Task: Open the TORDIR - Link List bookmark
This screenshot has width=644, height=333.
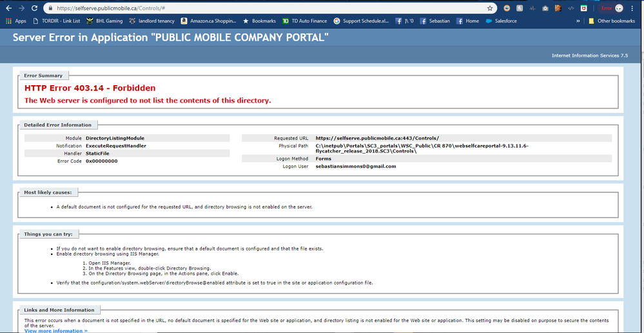Action: 56,21
